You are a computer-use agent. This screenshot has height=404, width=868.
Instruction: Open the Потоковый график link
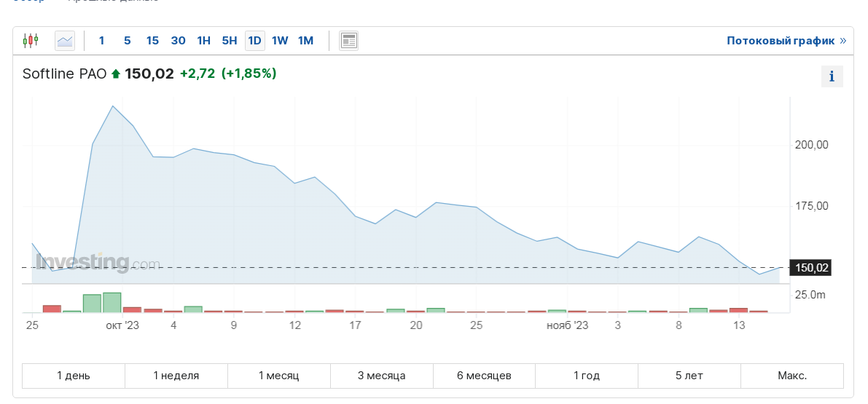click(786, 40)
